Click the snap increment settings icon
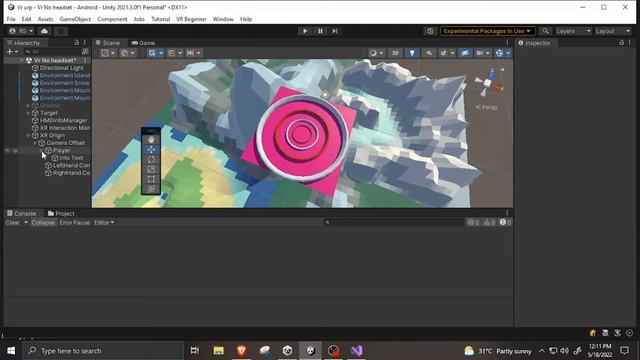The width and height of the screenshot is (640, 360). (x=190, y=53)
